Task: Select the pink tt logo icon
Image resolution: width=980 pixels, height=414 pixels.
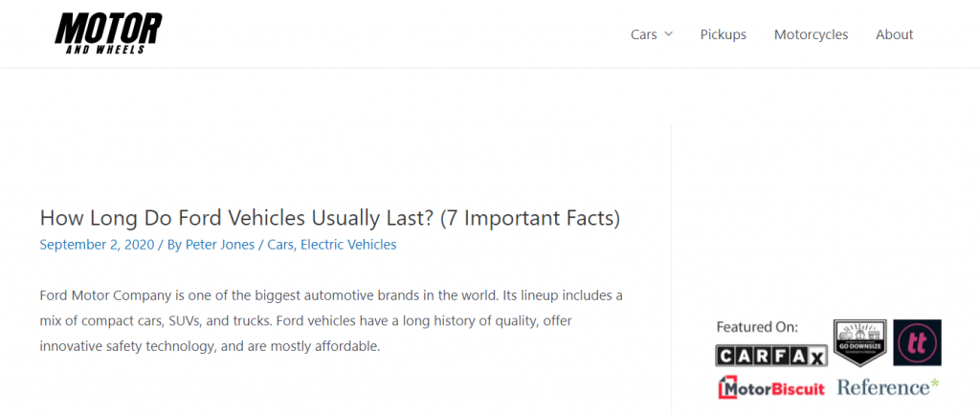Action: point(917,342)
